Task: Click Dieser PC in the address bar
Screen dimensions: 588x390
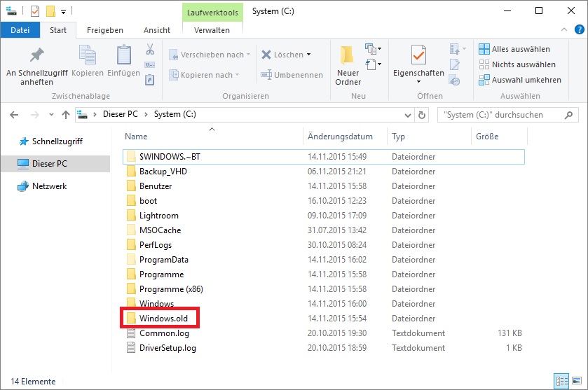Action: point(121,114)
